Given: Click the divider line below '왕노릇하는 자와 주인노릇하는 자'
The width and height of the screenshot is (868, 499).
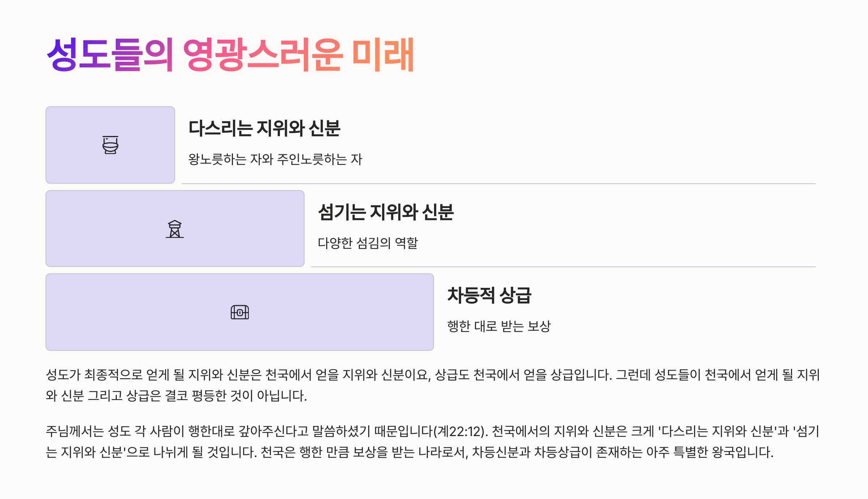Looking at the screenshot, I should (x=498, y=184).
